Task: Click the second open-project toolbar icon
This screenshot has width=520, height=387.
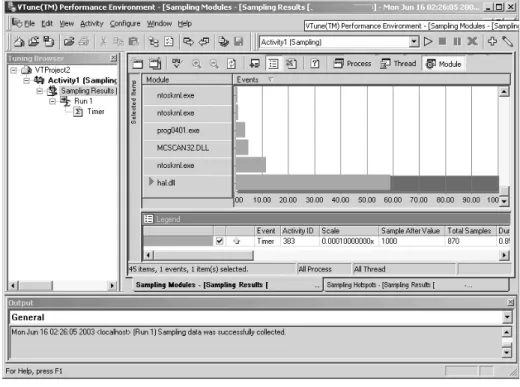Action: point(33,42)
